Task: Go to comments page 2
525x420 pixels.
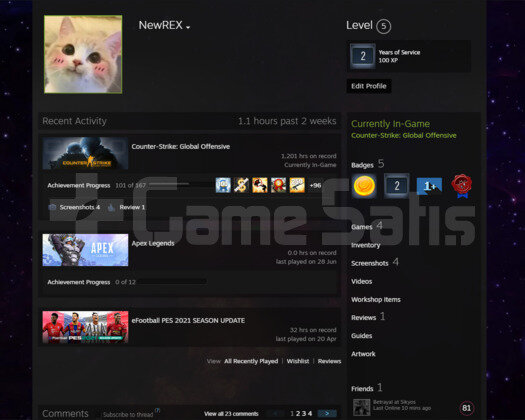Action: point(298,414)
